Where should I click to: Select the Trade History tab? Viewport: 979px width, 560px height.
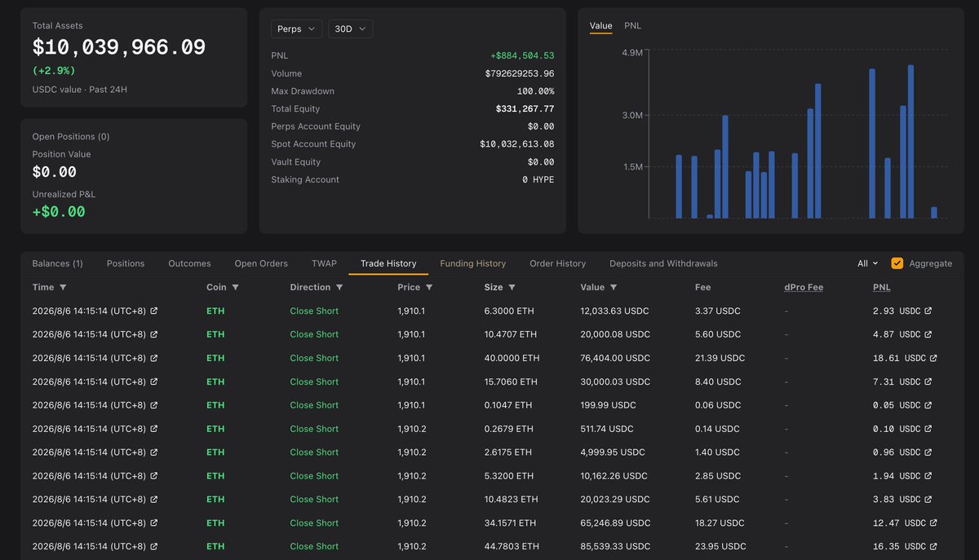pos(388,263)
